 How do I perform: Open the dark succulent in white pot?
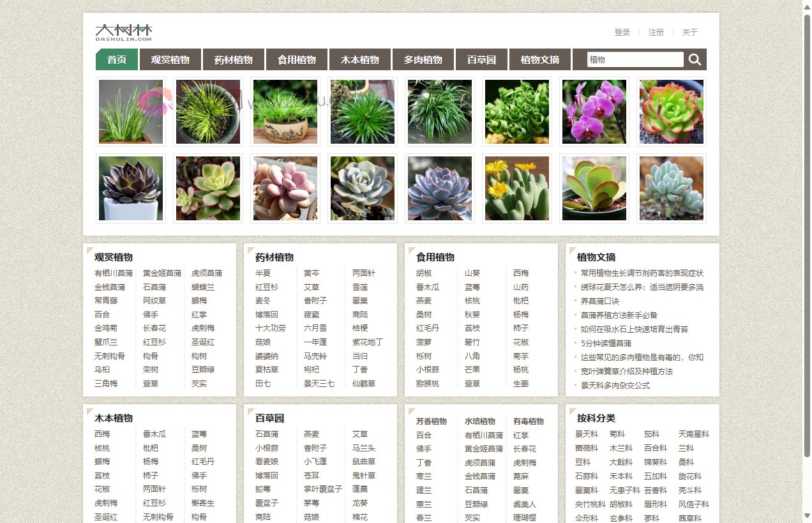(x=131, y=188)
